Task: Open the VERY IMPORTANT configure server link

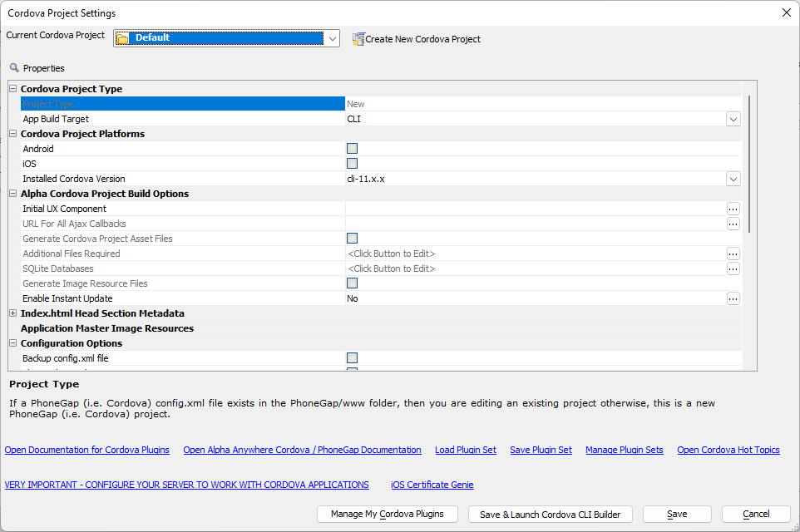Action: click(187, 485)
